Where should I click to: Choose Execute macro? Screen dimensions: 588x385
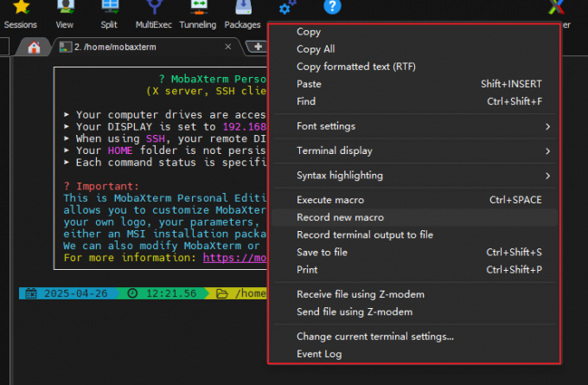(414, 200)
